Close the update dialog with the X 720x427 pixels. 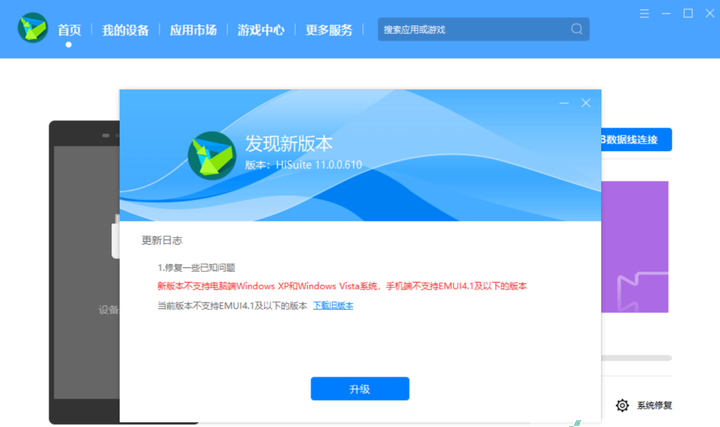pyautogui.click(x=586, y=102)
